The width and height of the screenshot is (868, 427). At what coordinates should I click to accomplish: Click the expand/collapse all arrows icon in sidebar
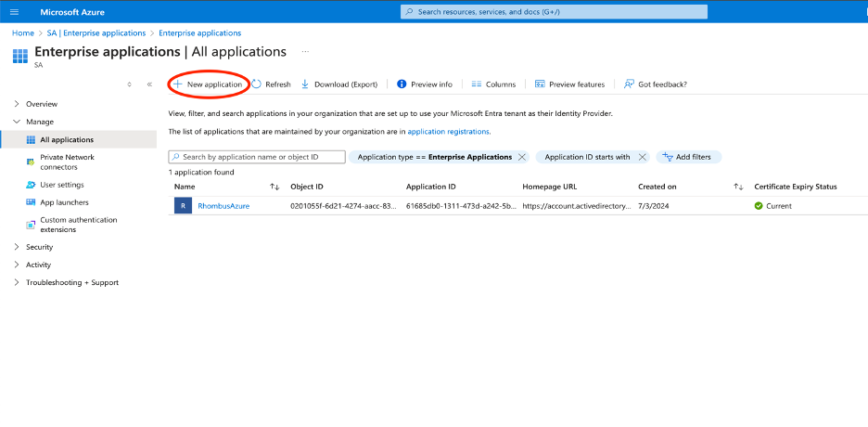130,84
